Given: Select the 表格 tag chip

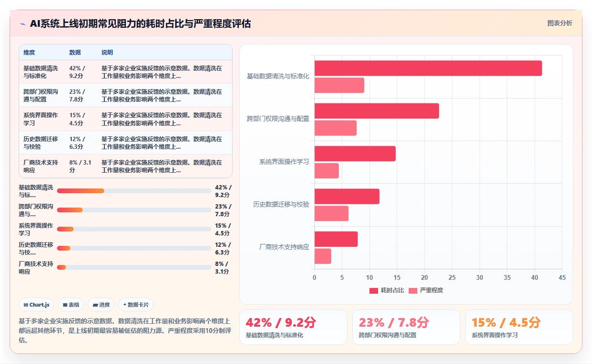Looking at the screenshot, I should (71, 305).
